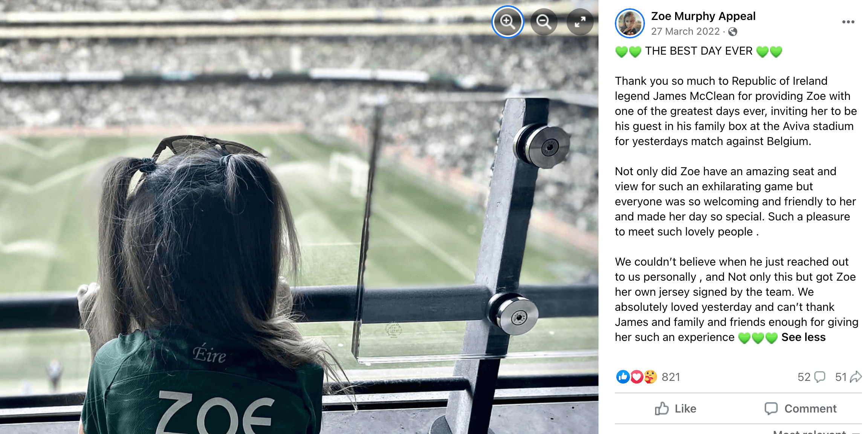This screenshot has height=434, width=868.
Task: Show the 52 comments
Action: coord(811,377)
